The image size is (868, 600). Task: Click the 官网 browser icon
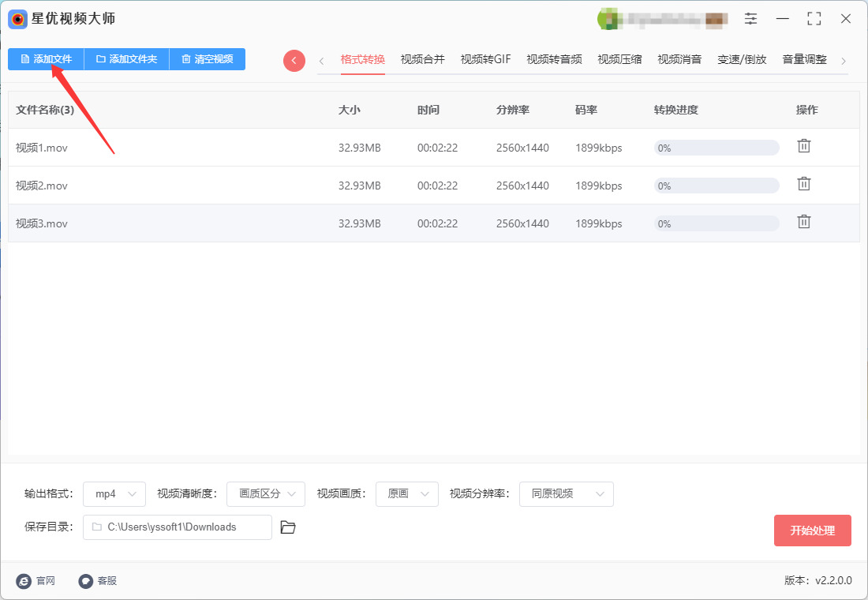(x=23, y=580)
